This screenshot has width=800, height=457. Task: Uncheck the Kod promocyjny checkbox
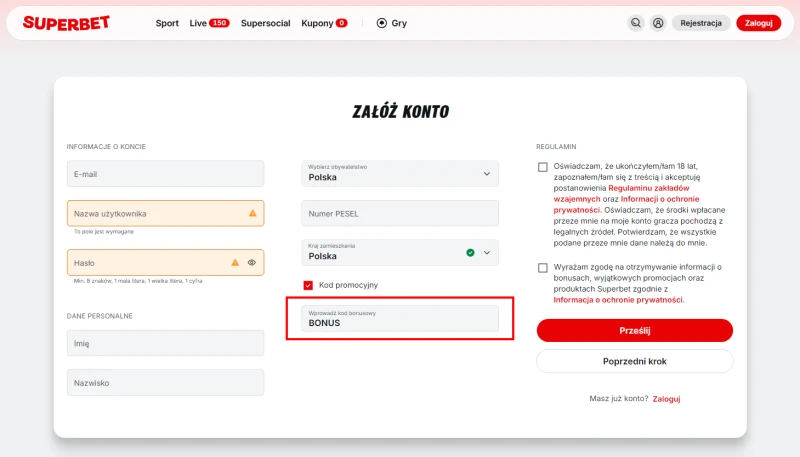(x=308, y=285)
